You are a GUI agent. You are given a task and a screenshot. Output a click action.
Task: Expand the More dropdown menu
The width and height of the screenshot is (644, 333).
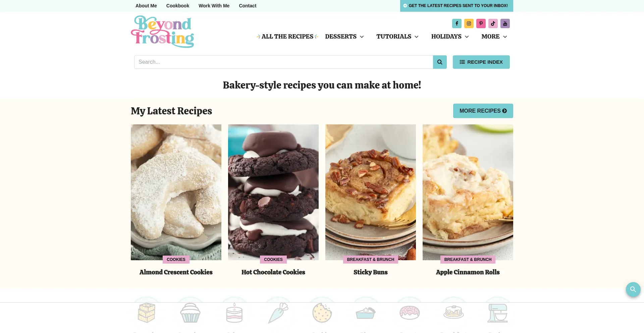(x=494, y=37)
